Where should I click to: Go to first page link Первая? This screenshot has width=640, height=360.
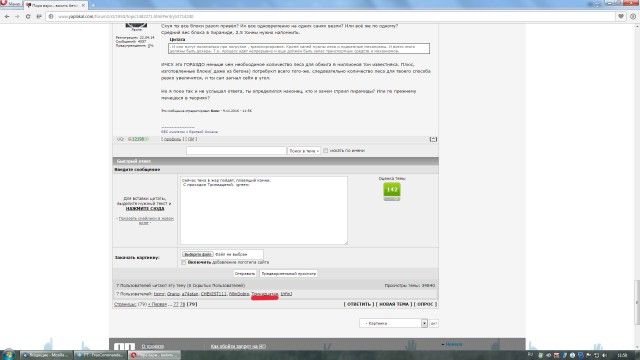[158, 304]
